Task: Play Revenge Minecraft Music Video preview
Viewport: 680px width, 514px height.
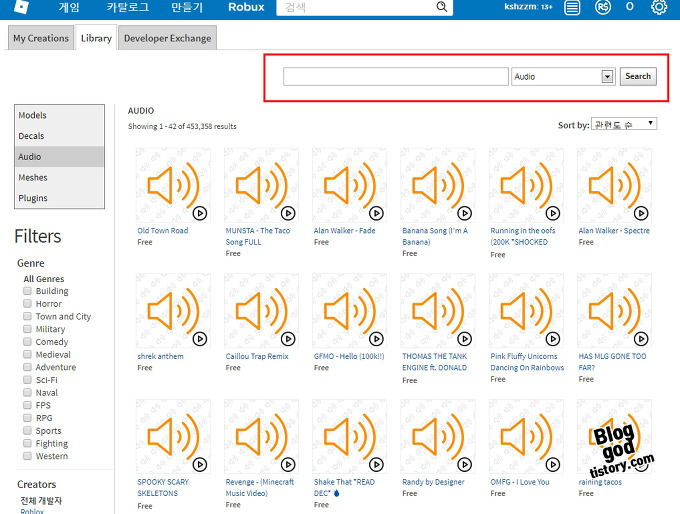Action: click(288, 465)
